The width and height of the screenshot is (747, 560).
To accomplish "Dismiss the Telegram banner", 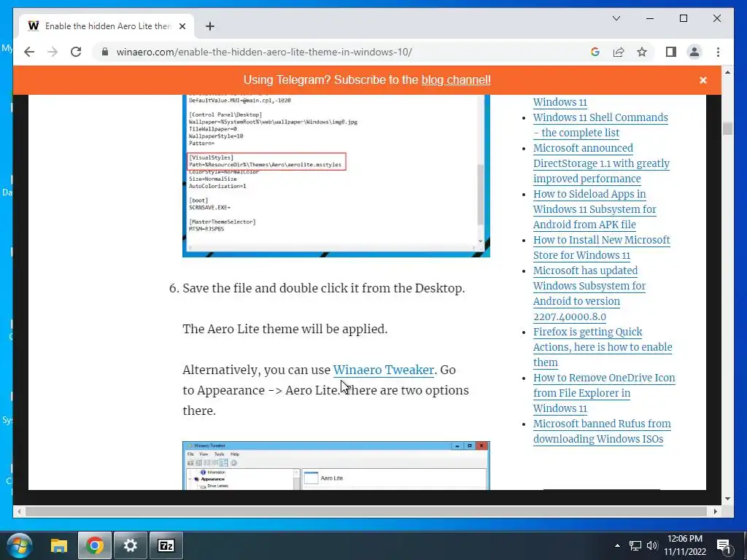I will point(703,80).
